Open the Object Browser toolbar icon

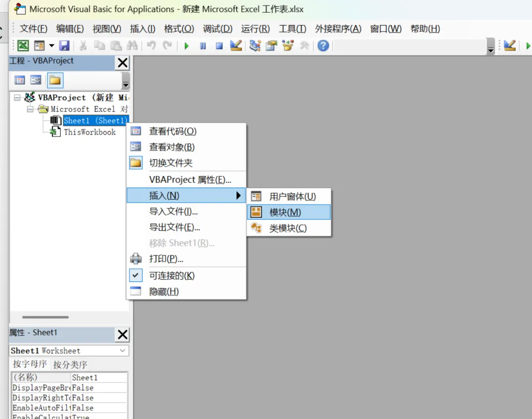[x=288, y=45]
